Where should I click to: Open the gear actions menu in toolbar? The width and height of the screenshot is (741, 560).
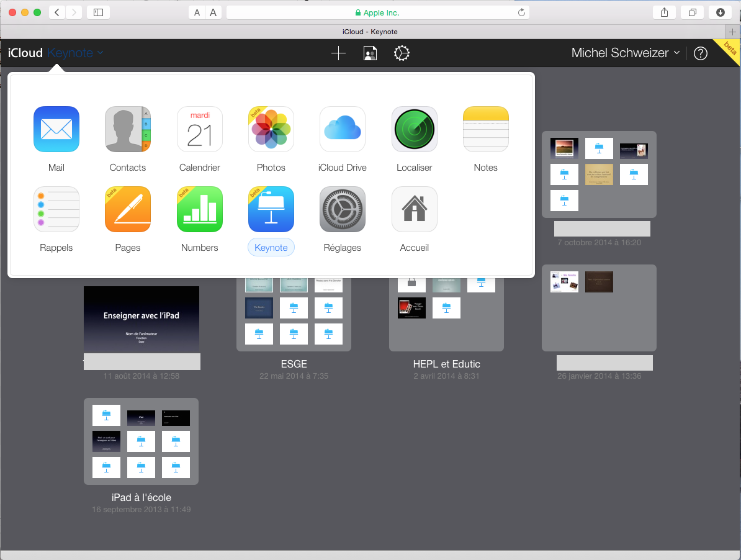(x=402, y=53)
